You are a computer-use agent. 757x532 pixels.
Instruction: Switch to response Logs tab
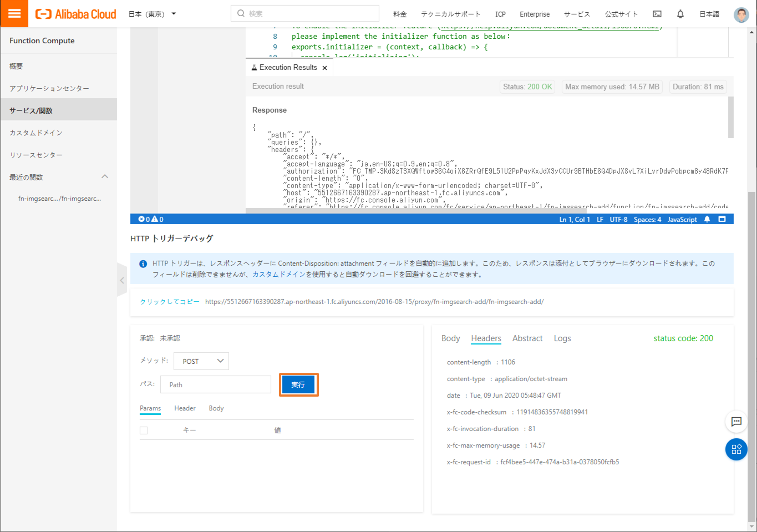[562, 338]
